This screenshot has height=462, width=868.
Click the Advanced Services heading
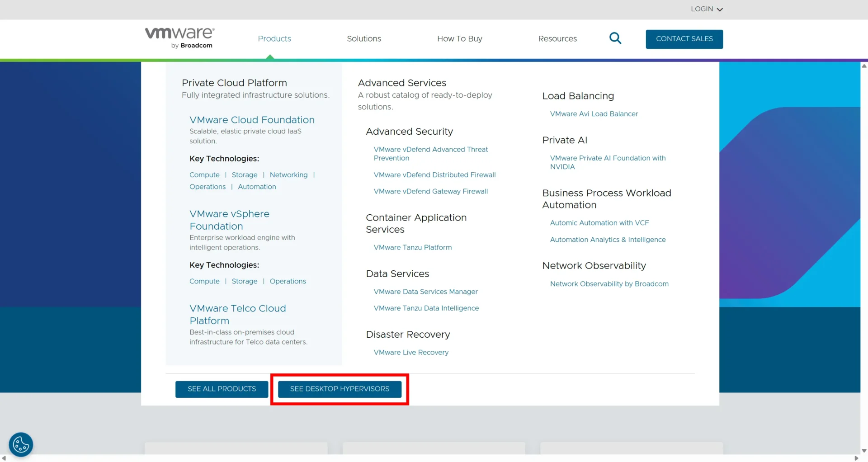pyautogui.click(x=402, y=83)
